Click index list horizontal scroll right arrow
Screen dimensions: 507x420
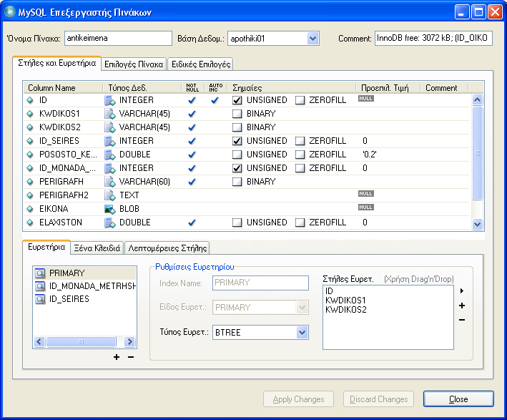(129, 341)
